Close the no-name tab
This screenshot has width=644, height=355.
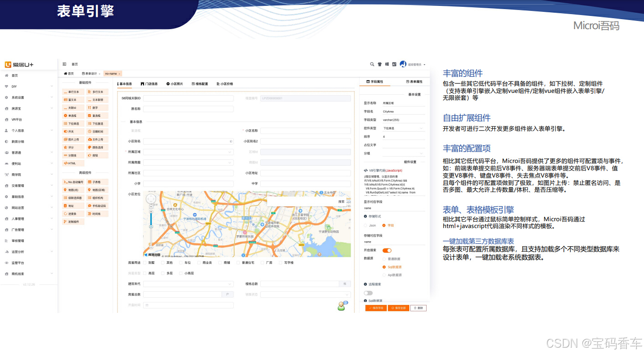coord(119,73)
